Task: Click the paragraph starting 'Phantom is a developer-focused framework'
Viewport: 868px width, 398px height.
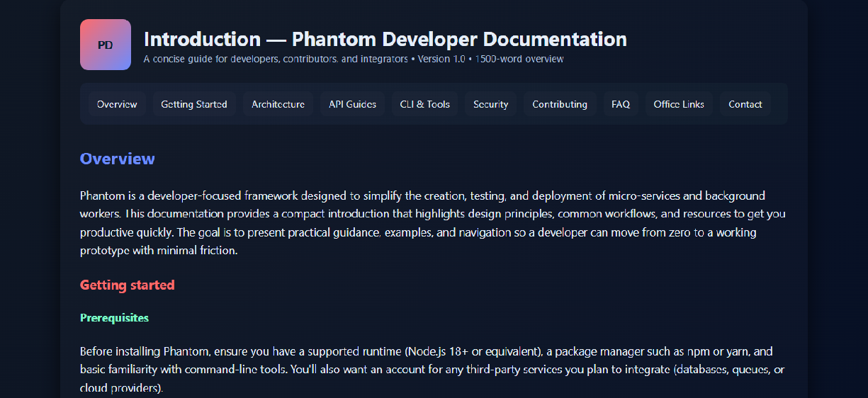Action: [433, 223]
